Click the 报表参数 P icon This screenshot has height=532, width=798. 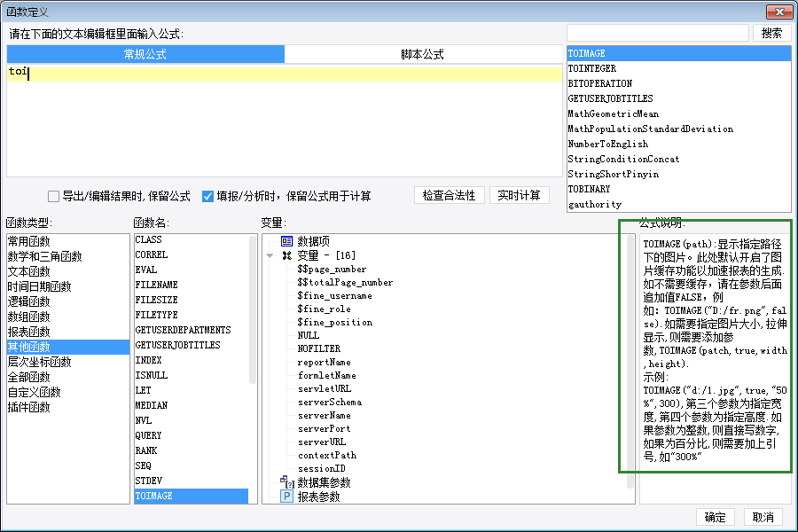pos(286,497)
